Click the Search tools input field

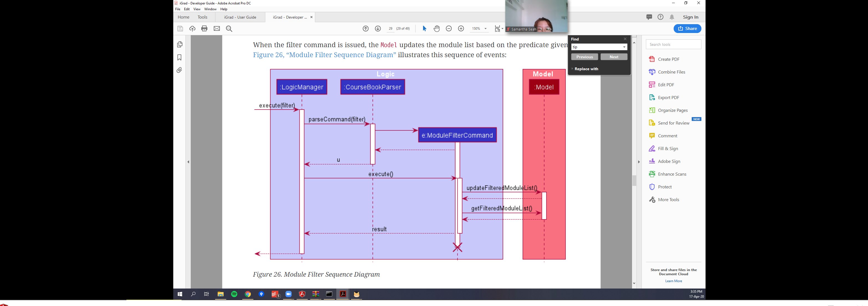point(673,45)
